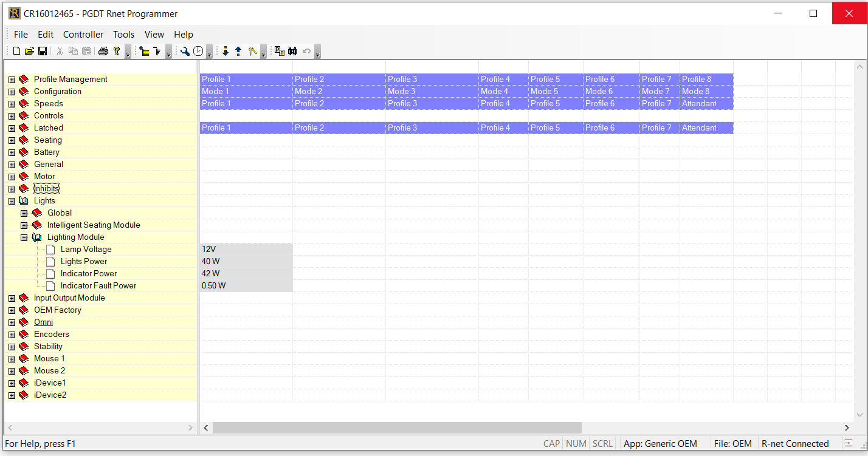Click Mode 5 cell in Configuration row
868x456 pixels.
(556, 92)
